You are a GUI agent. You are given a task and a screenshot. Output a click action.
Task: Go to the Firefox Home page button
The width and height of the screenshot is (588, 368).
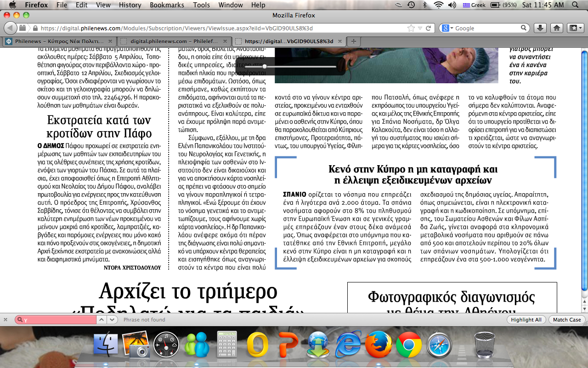pos(557,28)
